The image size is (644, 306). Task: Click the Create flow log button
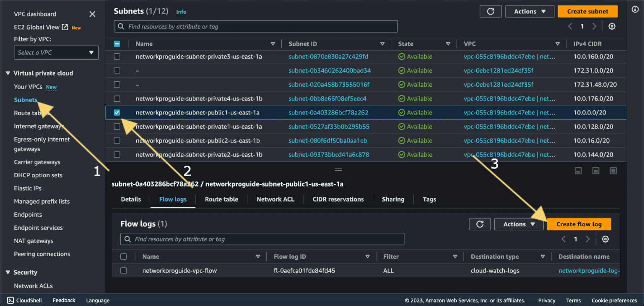pyautogui.click(x=579, y=224)
